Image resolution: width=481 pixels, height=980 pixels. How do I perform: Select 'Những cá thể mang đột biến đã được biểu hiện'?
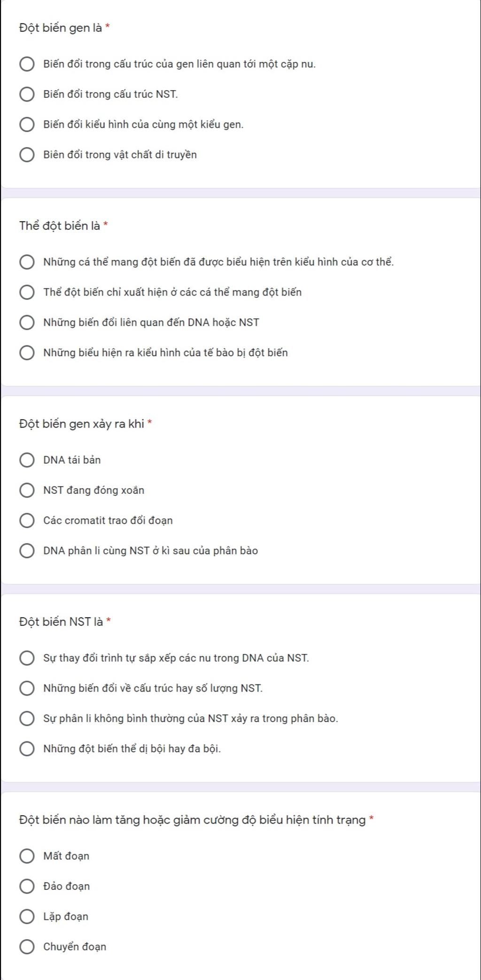pyautogui.click(x=27, y=262)
